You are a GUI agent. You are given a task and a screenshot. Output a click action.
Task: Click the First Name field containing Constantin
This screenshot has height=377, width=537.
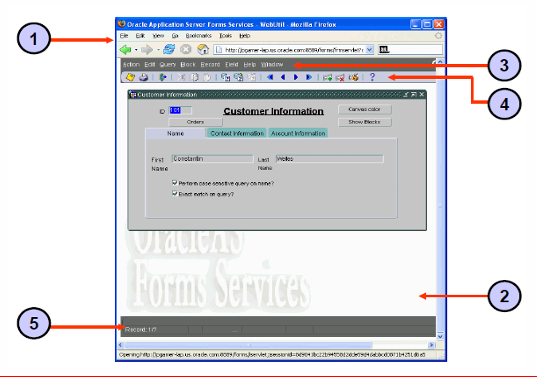click(212, 159)
